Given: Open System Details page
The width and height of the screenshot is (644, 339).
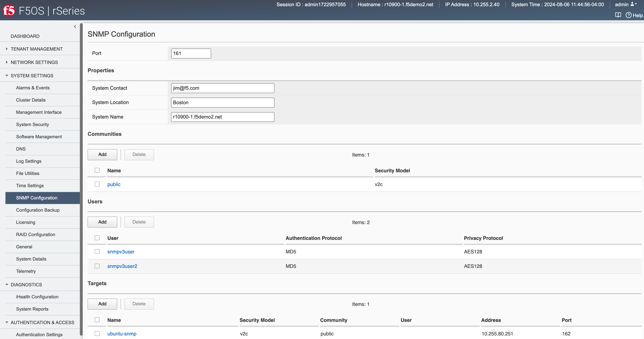Looking at the screenshot, I should pyautogui.click(x=31, y=259).
